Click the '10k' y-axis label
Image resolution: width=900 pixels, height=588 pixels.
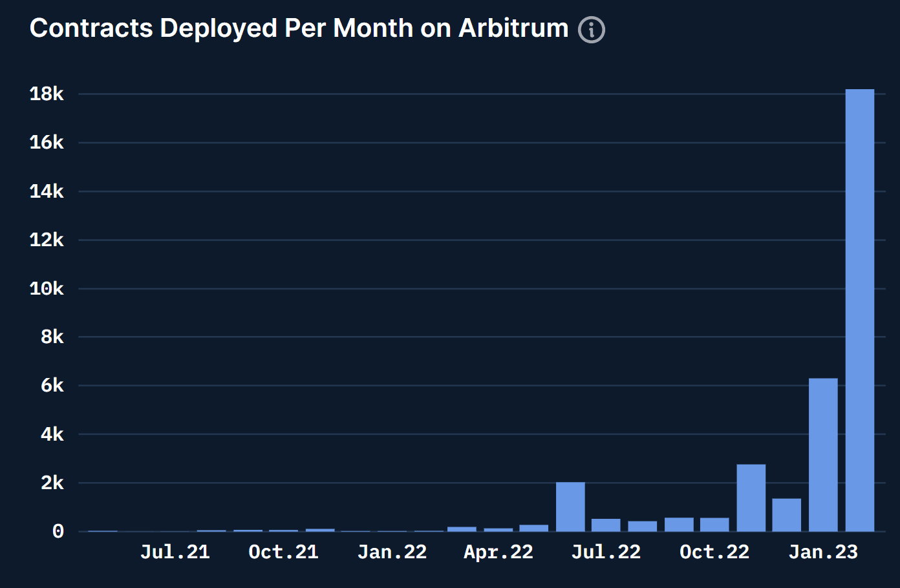coord(47,289)
